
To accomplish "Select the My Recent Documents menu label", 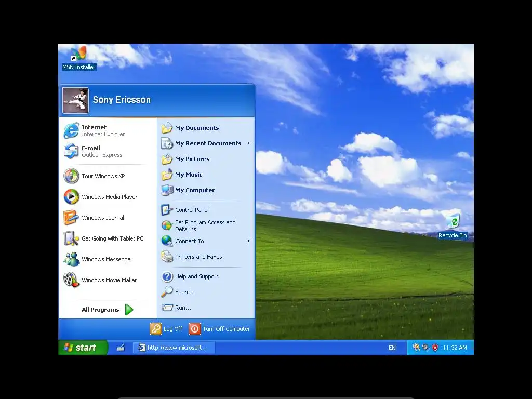I will point(208,143).
